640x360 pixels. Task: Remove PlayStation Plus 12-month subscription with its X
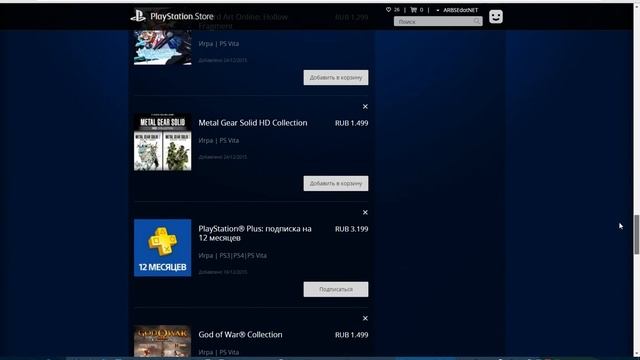click(x=365, y=213)
